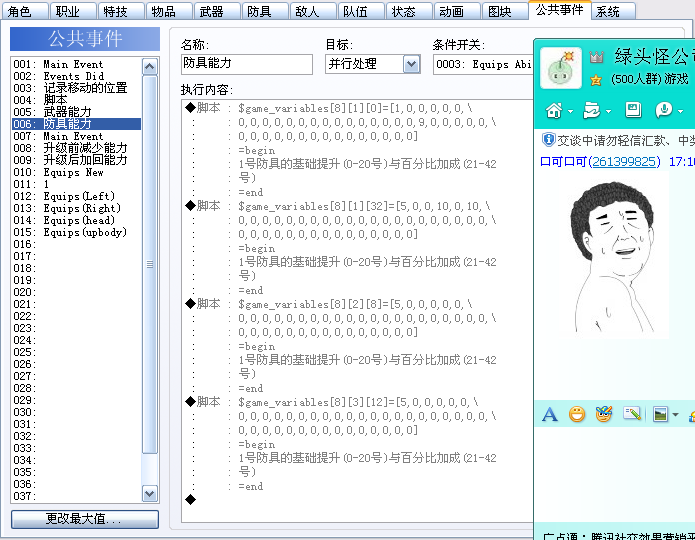Select the script command $game_variables[8][1][32]
695x540 pixels.
tap(364, 206)
